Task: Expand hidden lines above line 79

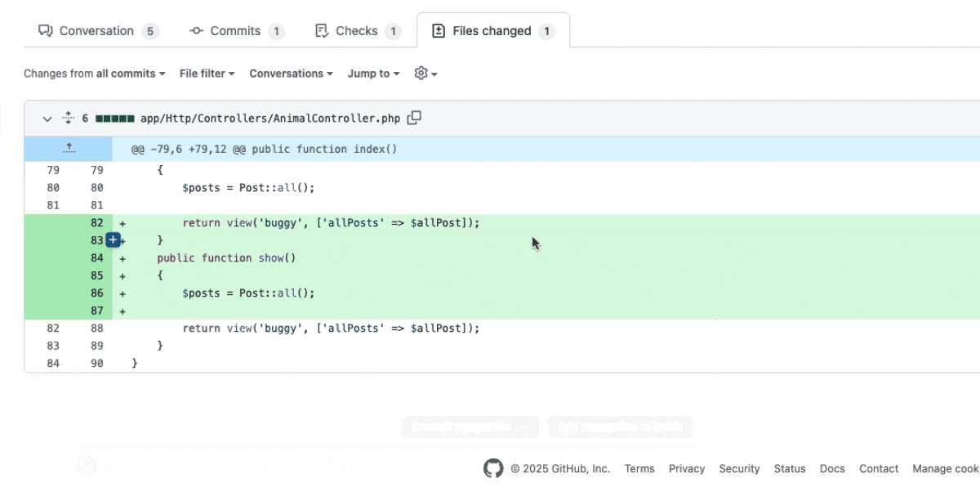Action: [x=69, y=149]
